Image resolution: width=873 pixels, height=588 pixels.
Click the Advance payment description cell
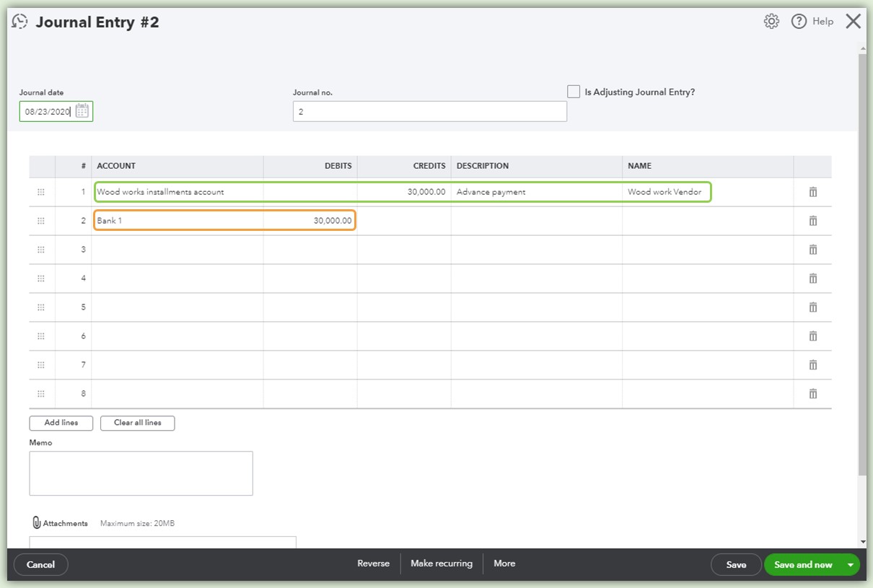[x=537, y=192]
